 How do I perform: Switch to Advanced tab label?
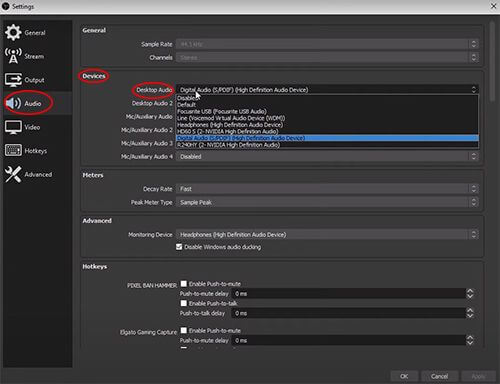tap(38, 174)
